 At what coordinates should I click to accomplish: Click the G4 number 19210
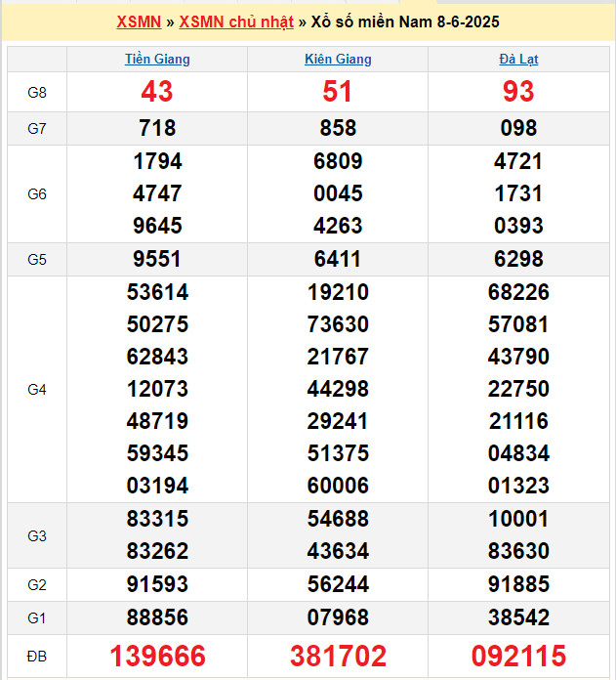338,292
